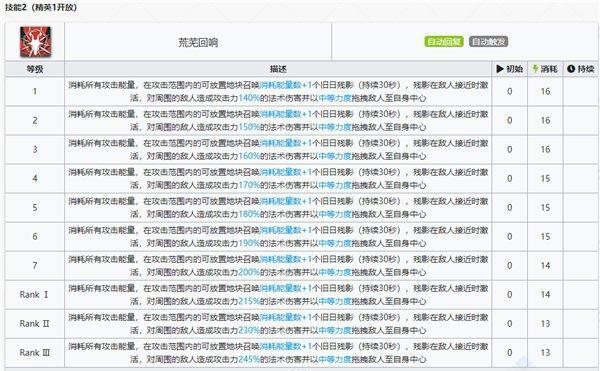Click the 技能2 (精英1开放) heading
This screenshot has width=600, height=371.
tap(41, 7)
